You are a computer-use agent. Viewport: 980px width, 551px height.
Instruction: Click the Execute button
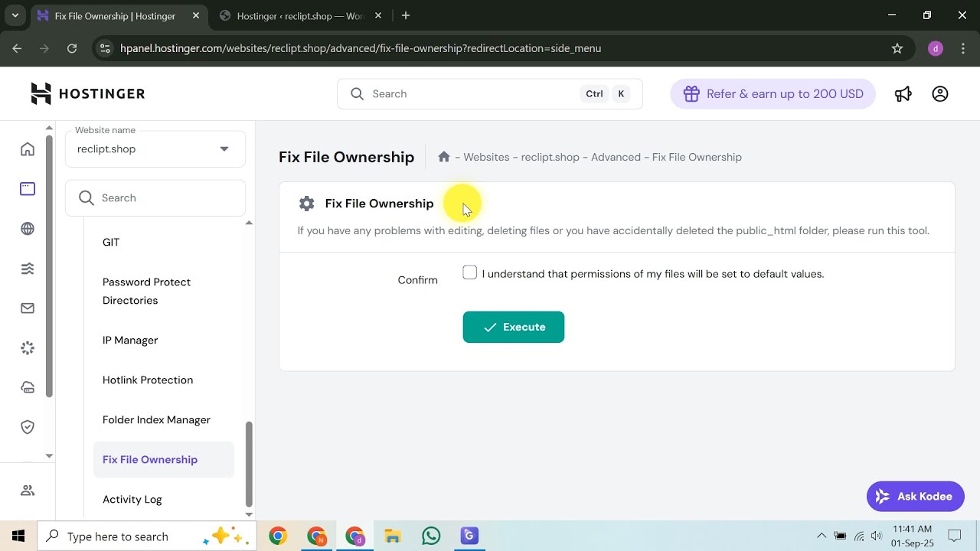coord(514,327)
